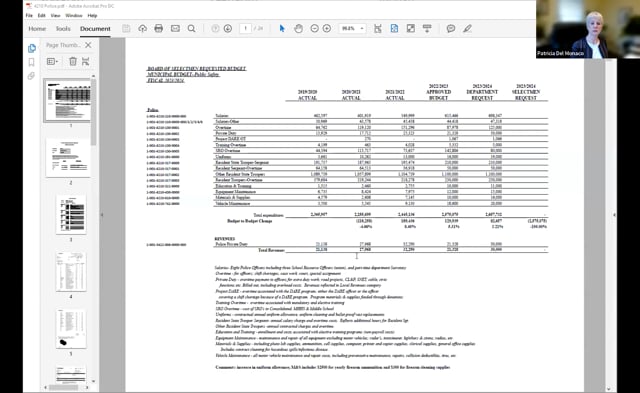Image resolution: width=640 pixels, height=393 pixels.
Task: Toggle the Page Thumbnails sidebar icon
Action: 31,49
